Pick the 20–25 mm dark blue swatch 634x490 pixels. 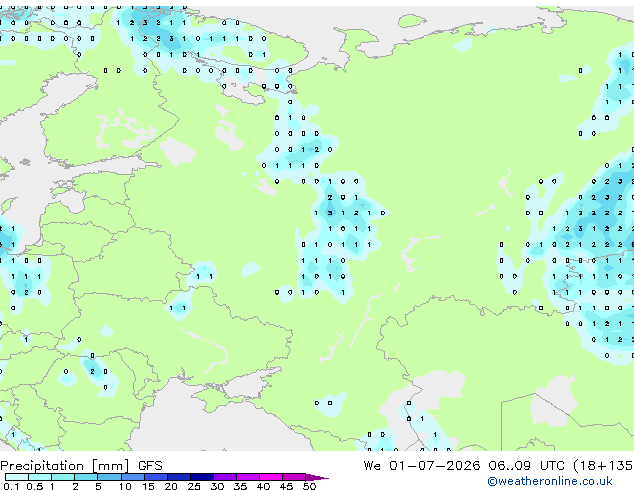179,477
